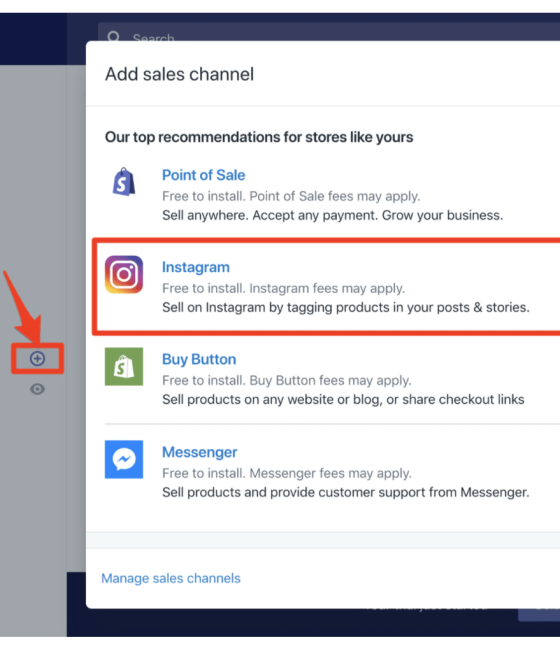Click 'Free to install. Messenger fees may apply.' text

pos(287,473)
